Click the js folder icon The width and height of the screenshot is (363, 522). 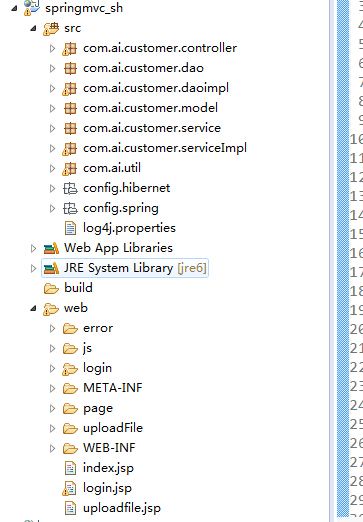70,348
